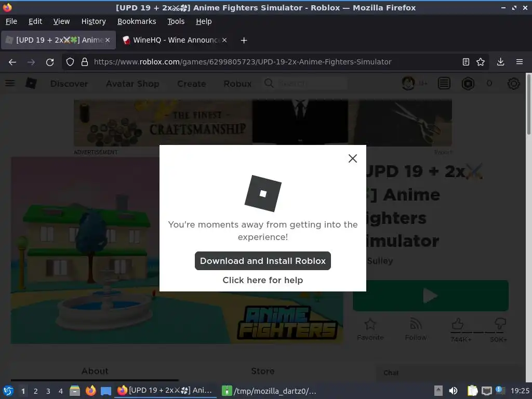
Task: Click the Roblox logo home icon
Action: [31, 83]
